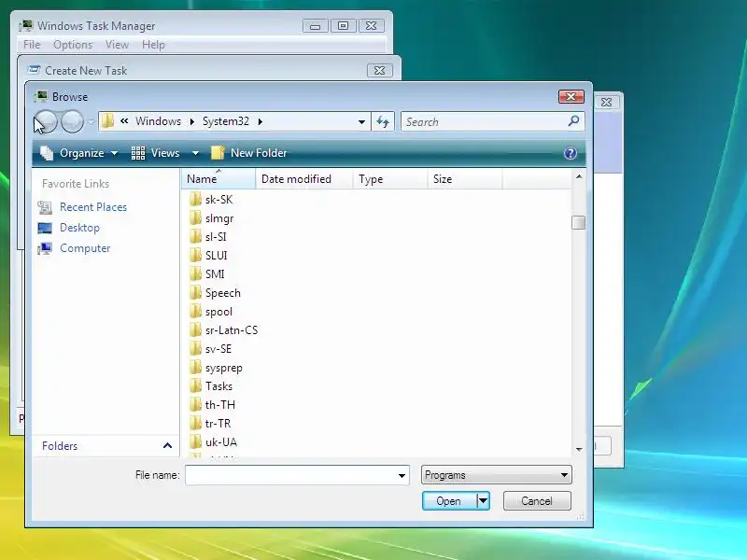The width and height of the screenshot is (747, 560).
Task: Select the sysprep folder name
Action: [x=224, y=368]
